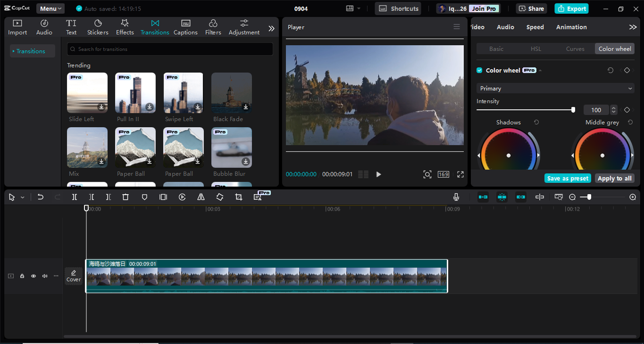644x344 pixels.
Task: Open the Text tool tab
Action: point(71,27)
